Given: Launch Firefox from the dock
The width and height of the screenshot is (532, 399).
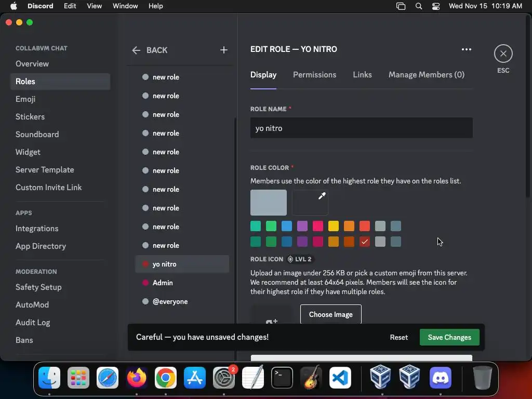Looking at the screenshot, I should pyautogui.click(x=137, y=378).
